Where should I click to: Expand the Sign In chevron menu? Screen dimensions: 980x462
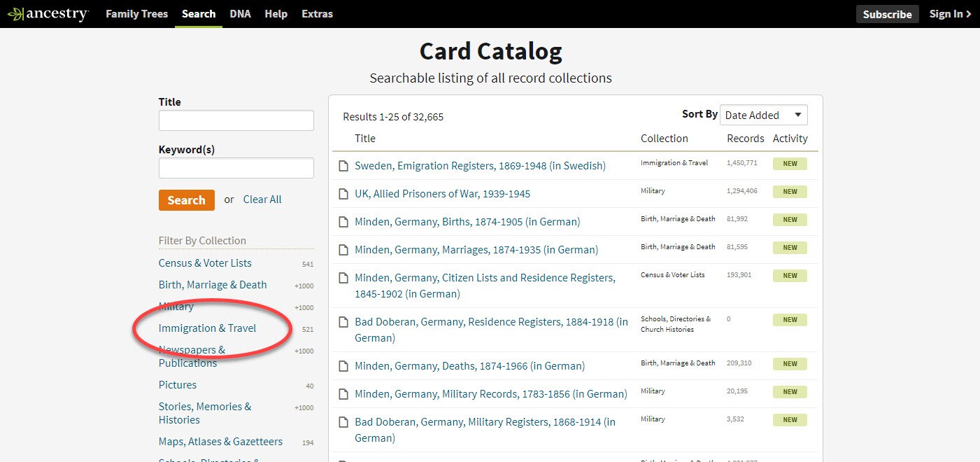[967, 13]
